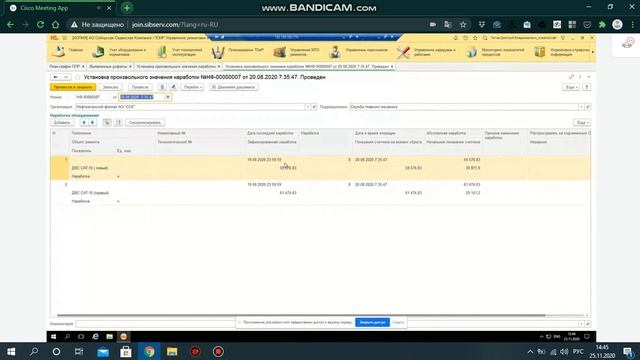Click the Провести и закрыть button
The image size is (640, 360).
73,87
